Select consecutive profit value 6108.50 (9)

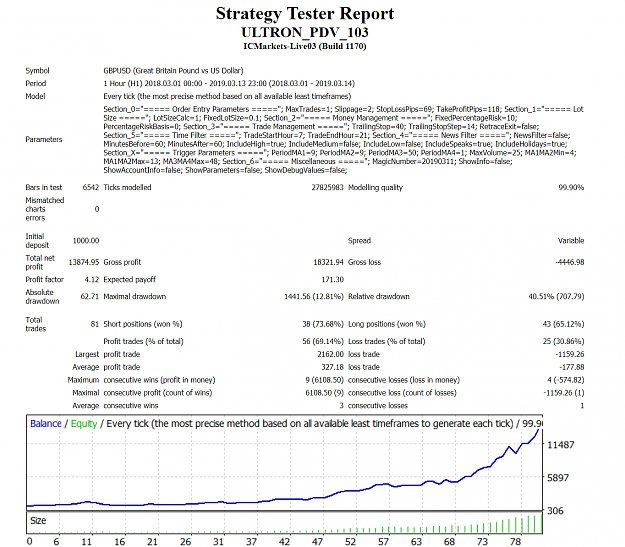pyautogui.click(x=324, y=393)
